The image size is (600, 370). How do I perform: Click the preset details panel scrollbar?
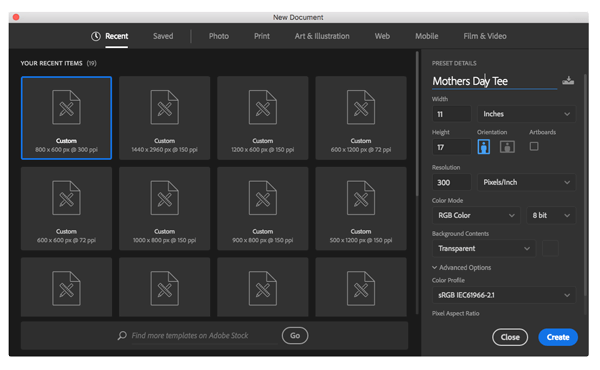point(585,186)
